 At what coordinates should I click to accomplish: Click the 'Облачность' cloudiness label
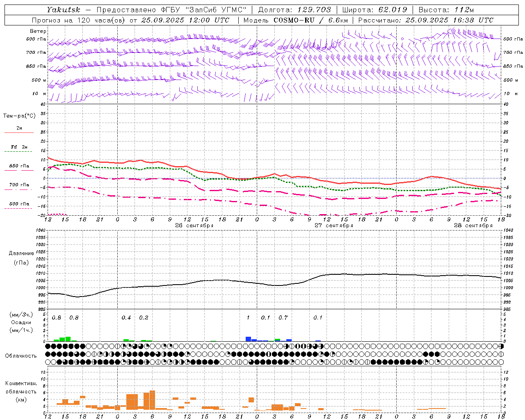(21, 356)
